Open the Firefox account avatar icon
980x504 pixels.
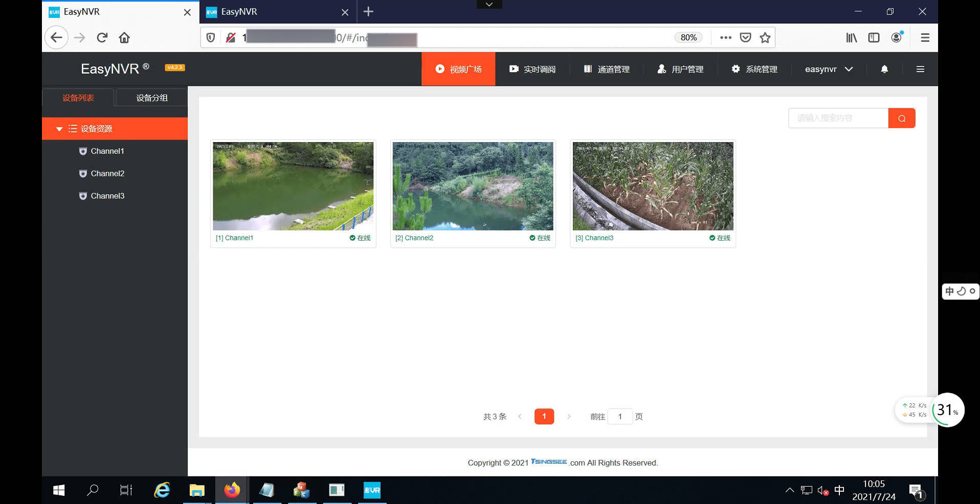[896, 37]
